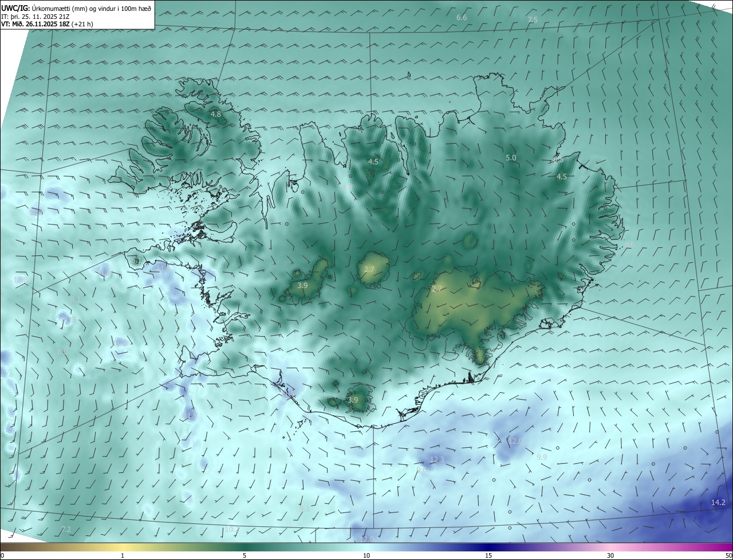Click the 0 tick label on the colour scale

(3, 555)
